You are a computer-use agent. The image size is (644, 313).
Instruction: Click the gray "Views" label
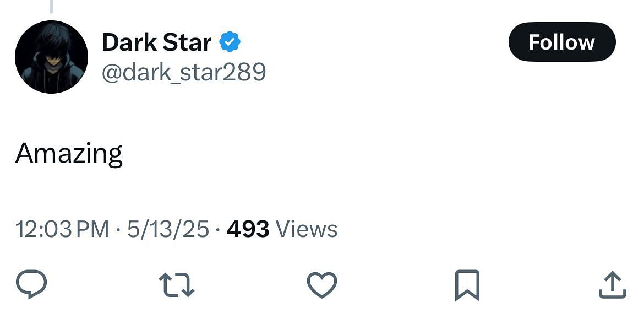tap(307, 229)
